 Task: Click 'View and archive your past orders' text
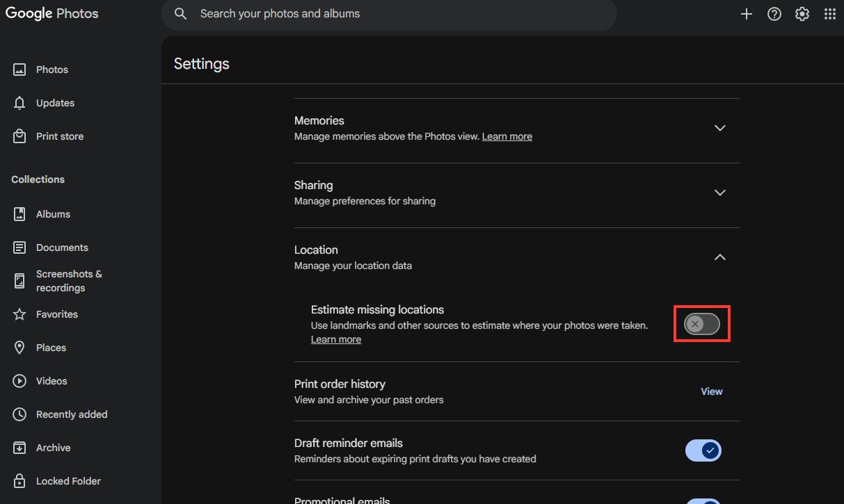(x=369, y=400)
